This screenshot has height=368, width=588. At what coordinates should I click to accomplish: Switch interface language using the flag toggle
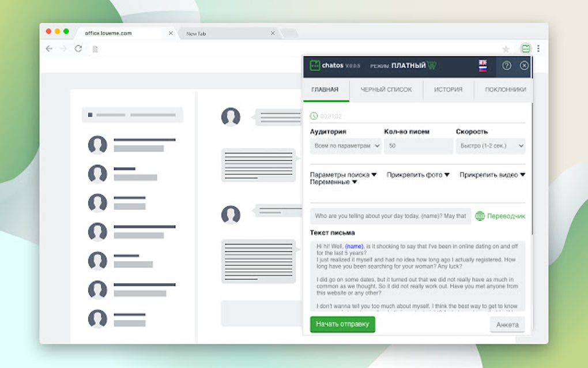(483, 65)
